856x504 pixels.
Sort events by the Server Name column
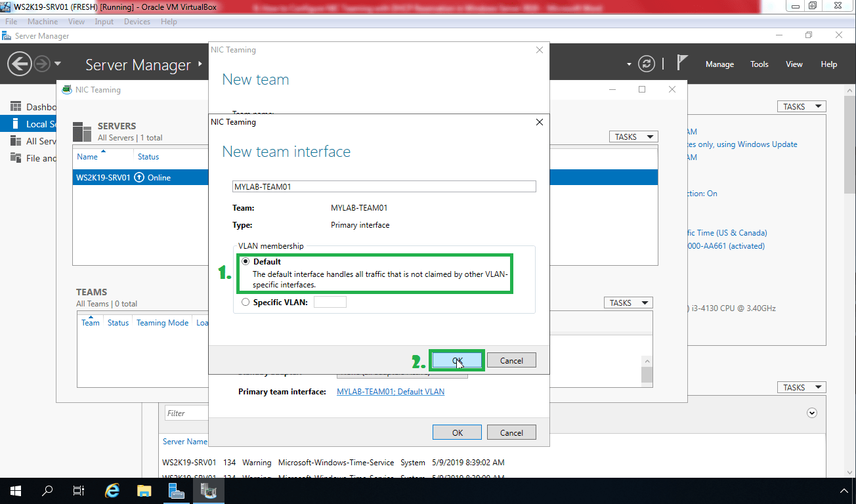pyautogui.click(x=185, y=442)
